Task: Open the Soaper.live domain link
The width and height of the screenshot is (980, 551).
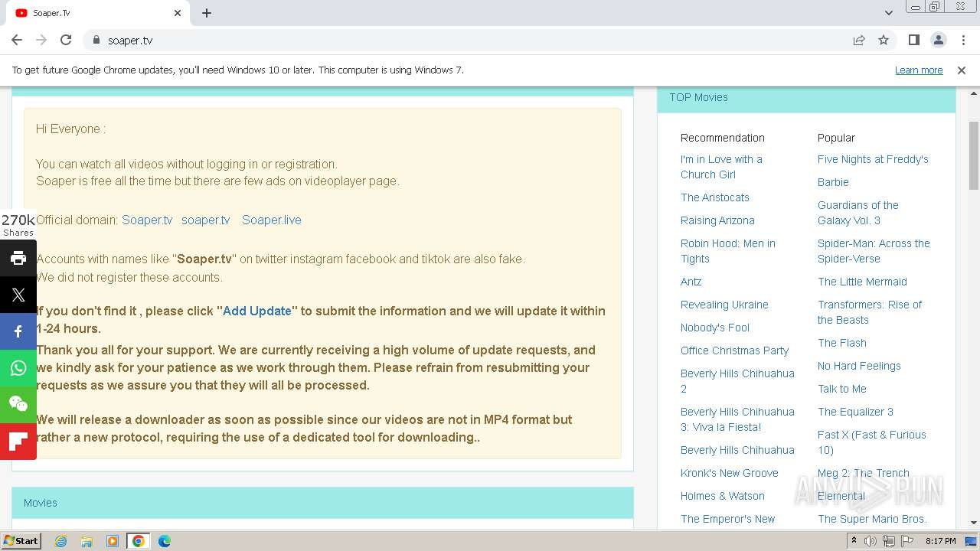Action: 272,220
